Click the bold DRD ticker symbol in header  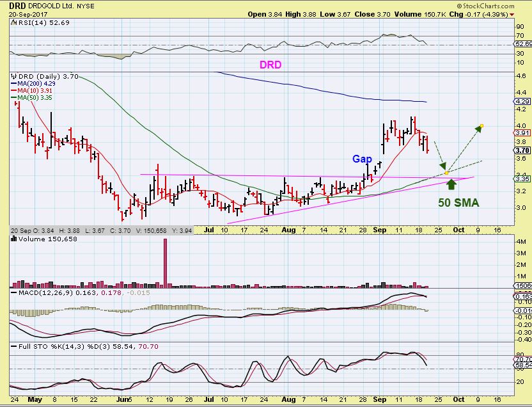coord(17,6)
